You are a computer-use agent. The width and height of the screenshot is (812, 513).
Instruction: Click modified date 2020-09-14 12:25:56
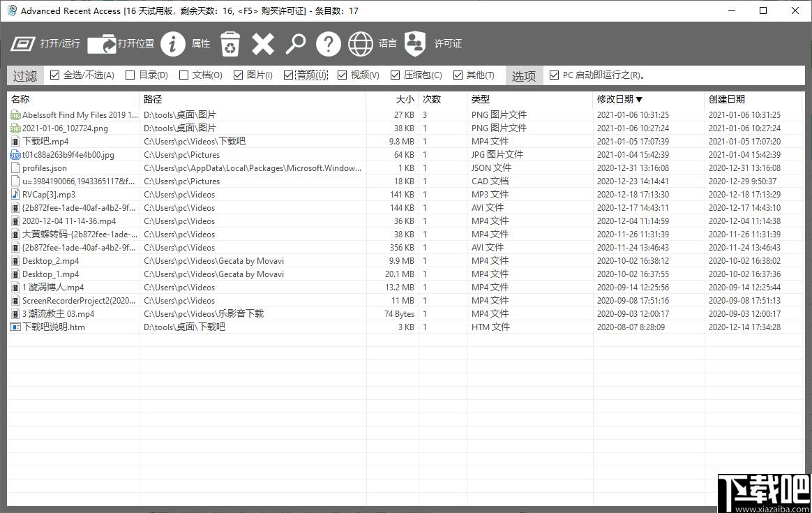[x=633, y=288]
